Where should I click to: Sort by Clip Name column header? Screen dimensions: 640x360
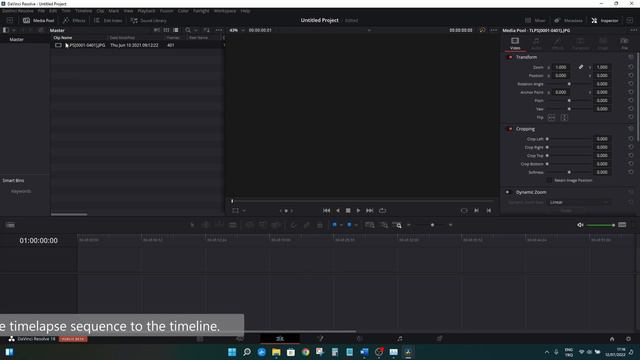click(63, 38)
